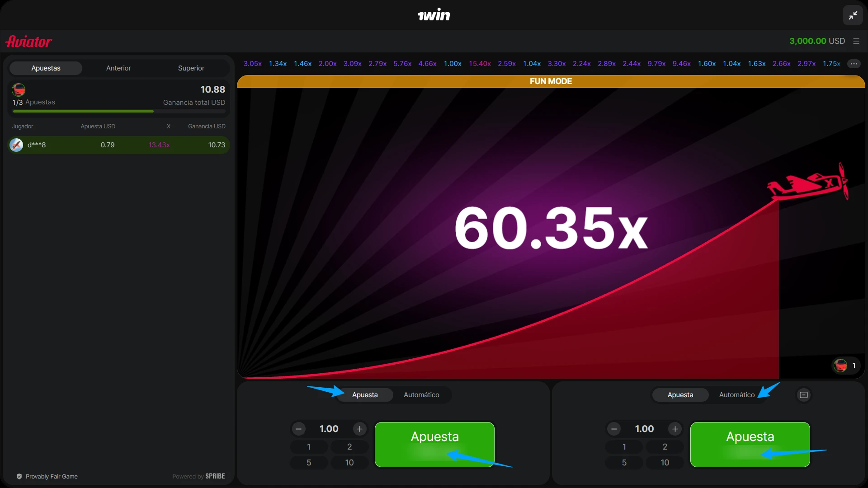
Task: Click the left panel 1.00 bet amount field
Action: (x=329, y=429)
